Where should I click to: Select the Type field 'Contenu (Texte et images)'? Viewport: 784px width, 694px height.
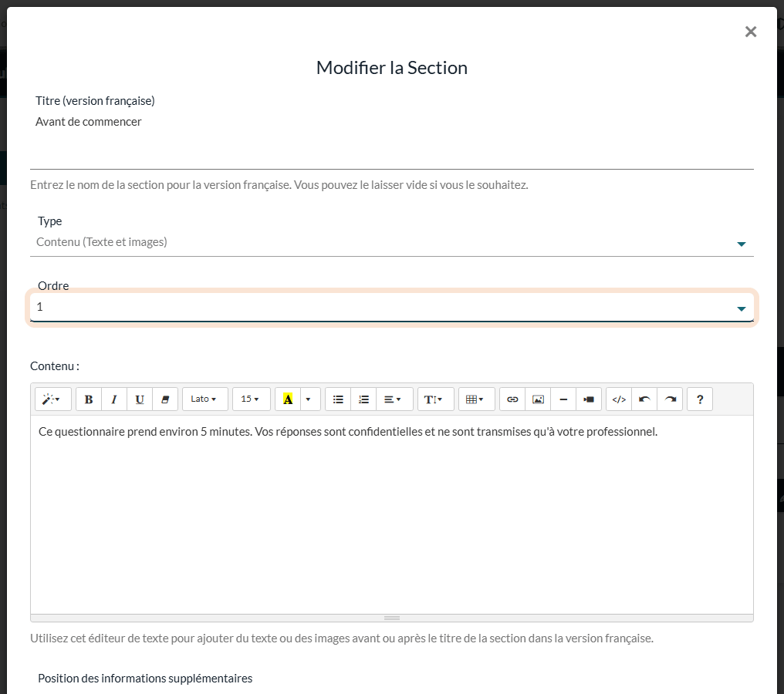391,243
